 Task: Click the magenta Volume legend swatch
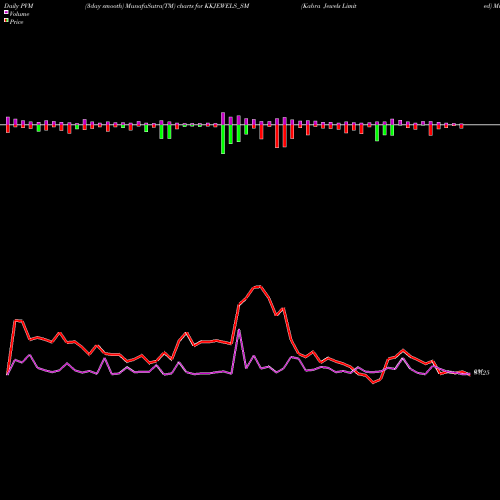coord(6,12)
